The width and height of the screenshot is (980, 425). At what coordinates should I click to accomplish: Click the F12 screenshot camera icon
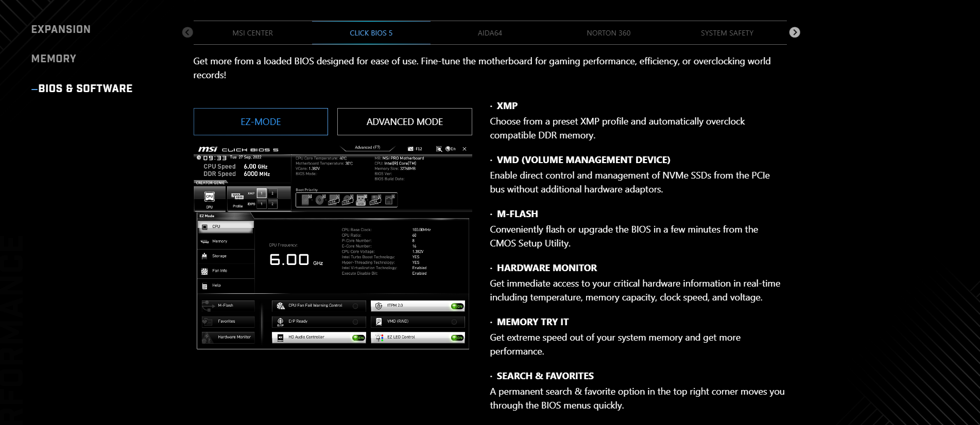tap(410, 149)
